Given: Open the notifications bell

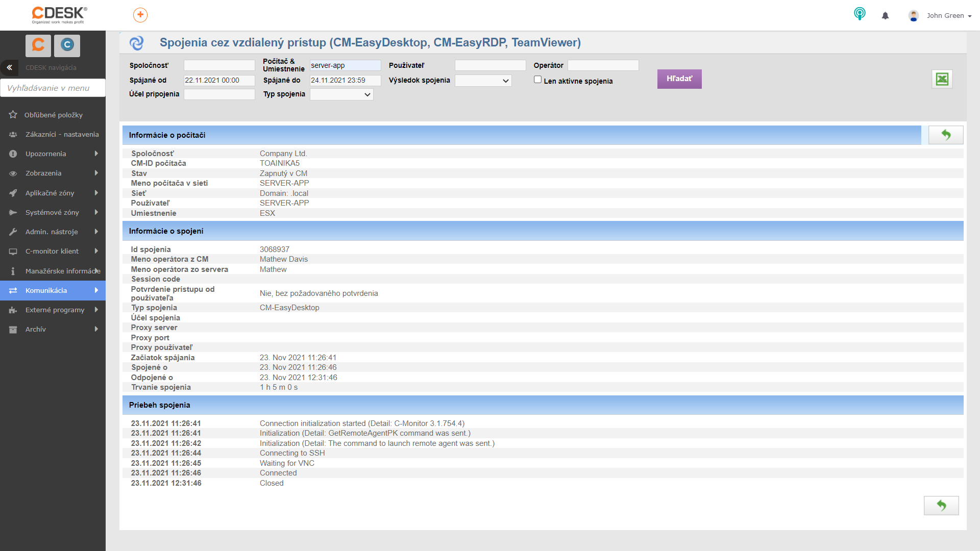Looking at the screenshot, I should [885, 16].
